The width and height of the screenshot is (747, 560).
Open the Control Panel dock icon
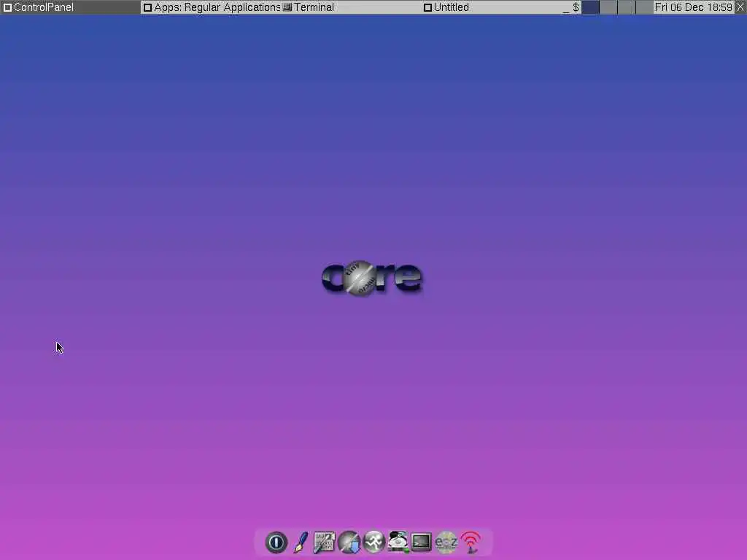[x=325, y=542]
